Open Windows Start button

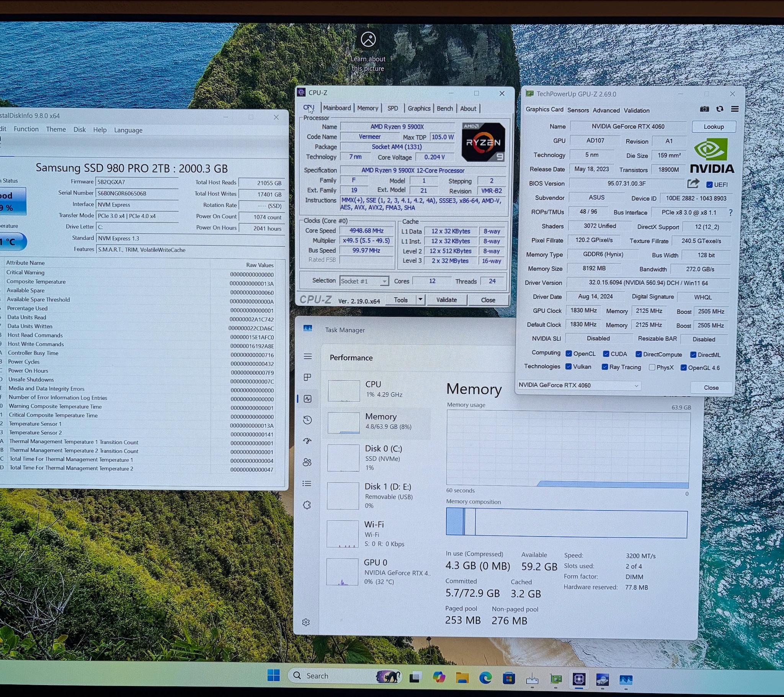(x=273, y=675)
